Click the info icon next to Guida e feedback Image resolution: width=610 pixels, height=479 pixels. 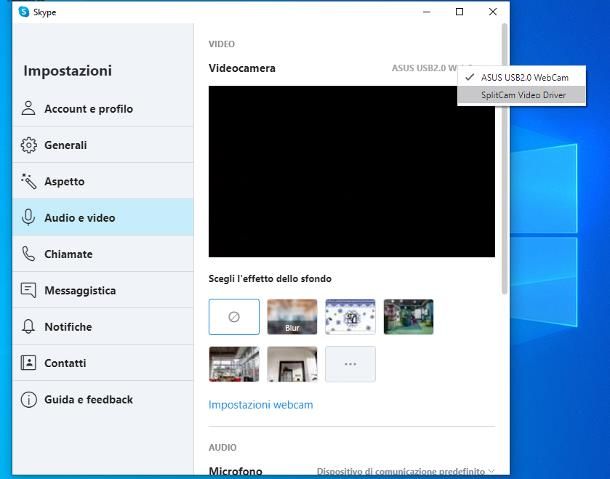tap(28, 399)
